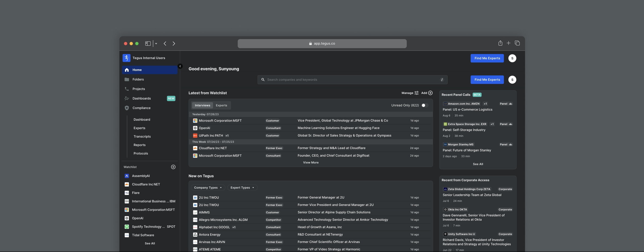Click the AssemblyAI logo in Watchlist
This screenshot has height=252, width=644.
pos(127,176)
